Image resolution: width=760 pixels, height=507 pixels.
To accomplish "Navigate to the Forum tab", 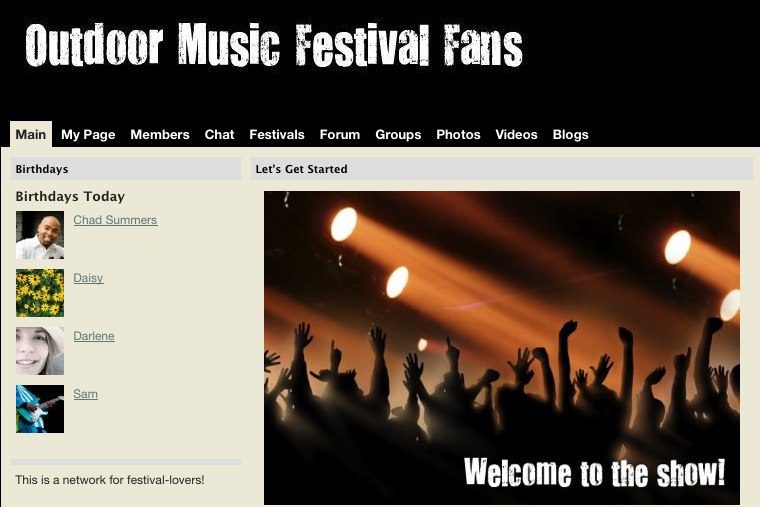I will [340, 134].
